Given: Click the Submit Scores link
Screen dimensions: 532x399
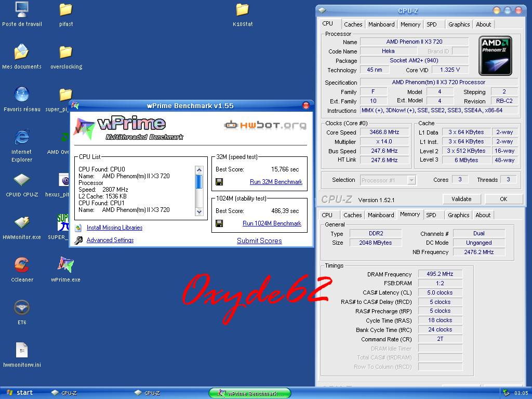Looking at the screenshot, I should point(259,241).
